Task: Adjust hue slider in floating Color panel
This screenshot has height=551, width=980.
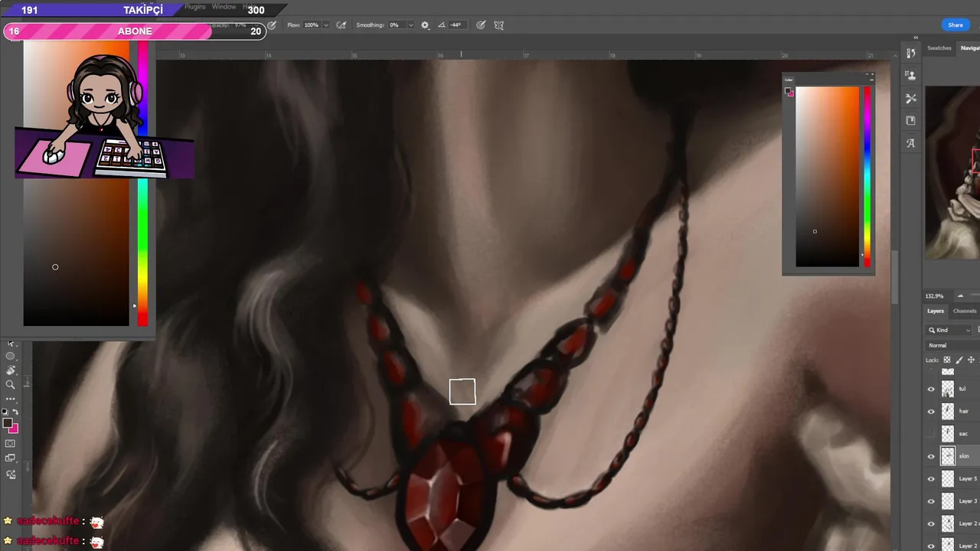Action: click(x=867, y=177)
